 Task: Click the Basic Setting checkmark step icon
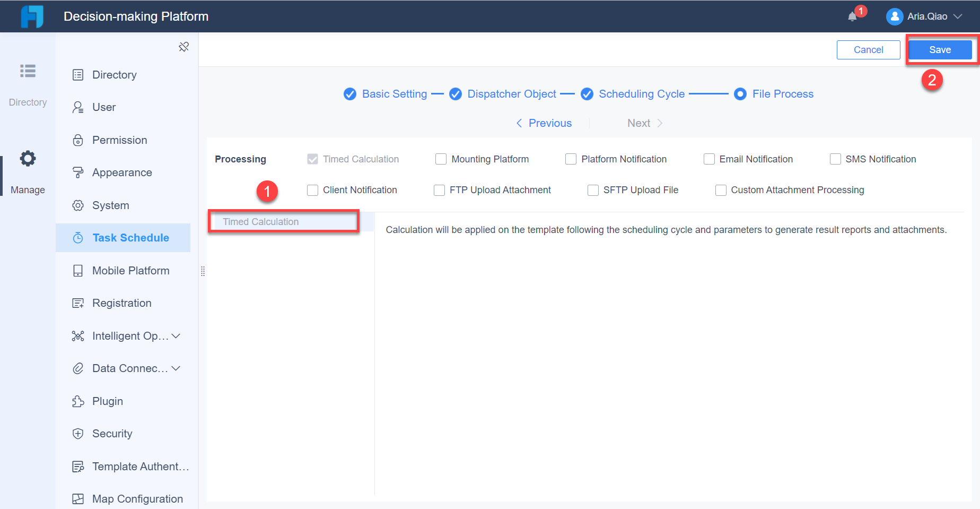tap(350, 94)
